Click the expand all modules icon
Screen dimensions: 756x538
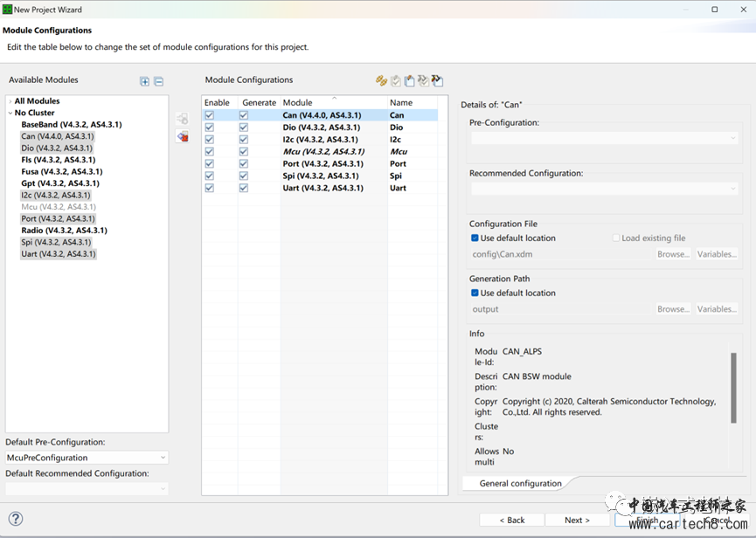click(x=145, y=81)
